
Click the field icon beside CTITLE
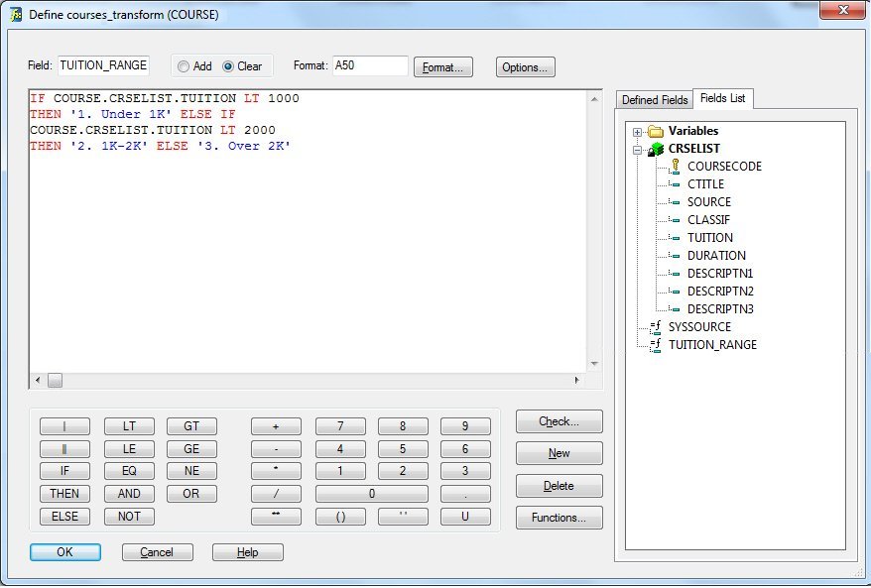[675, 184]
